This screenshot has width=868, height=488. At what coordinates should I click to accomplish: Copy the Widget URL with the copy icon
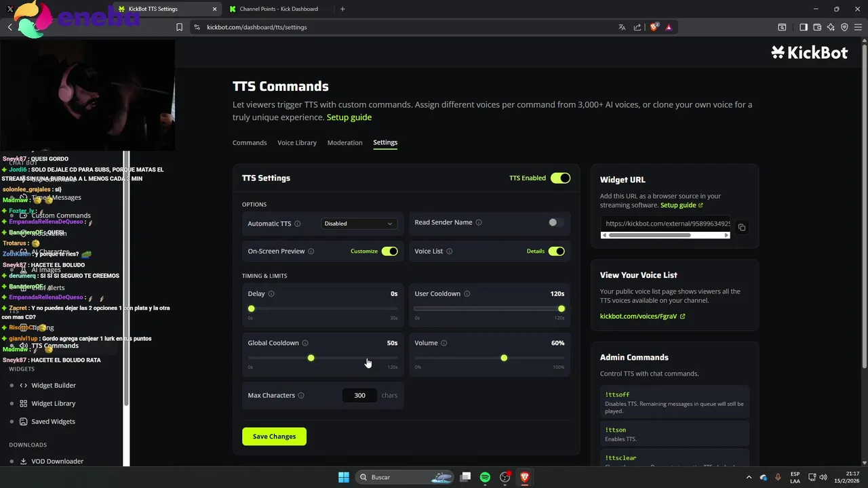(741, 228)
